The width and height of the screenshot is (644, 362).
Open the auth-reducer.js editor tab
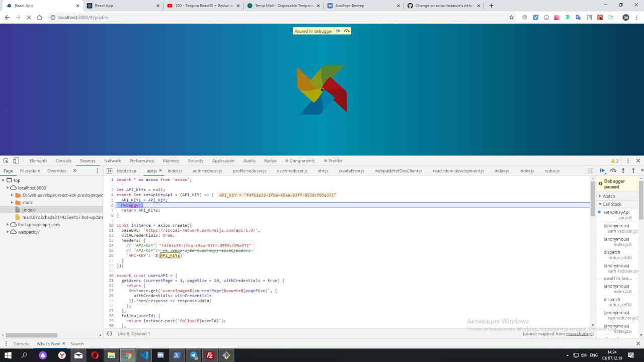207,171
